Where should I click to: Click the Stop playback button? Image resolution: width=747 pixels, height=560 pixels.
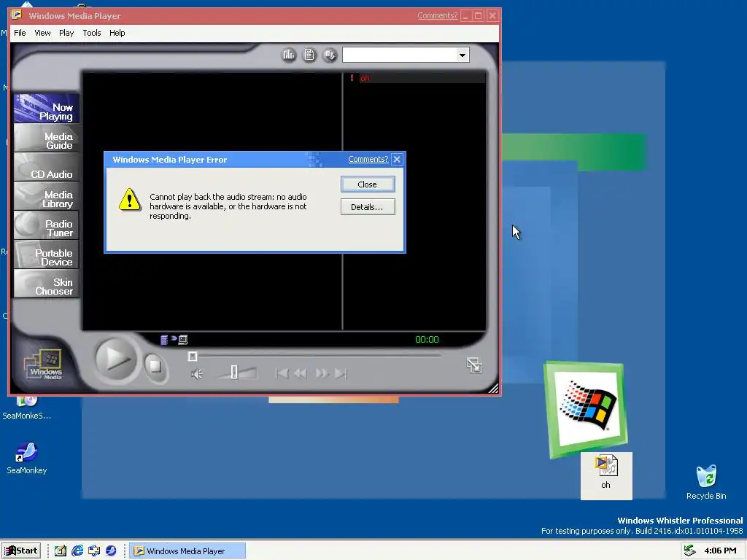[155, 366]
